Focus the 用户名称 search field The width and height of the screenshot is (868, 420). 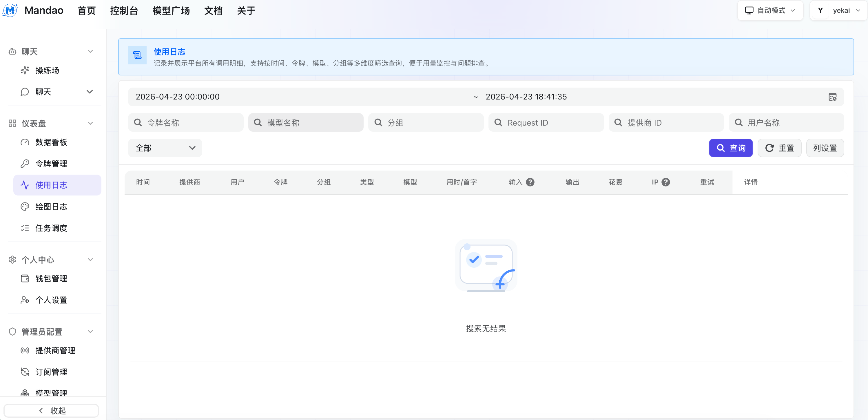tap(786, 122)
